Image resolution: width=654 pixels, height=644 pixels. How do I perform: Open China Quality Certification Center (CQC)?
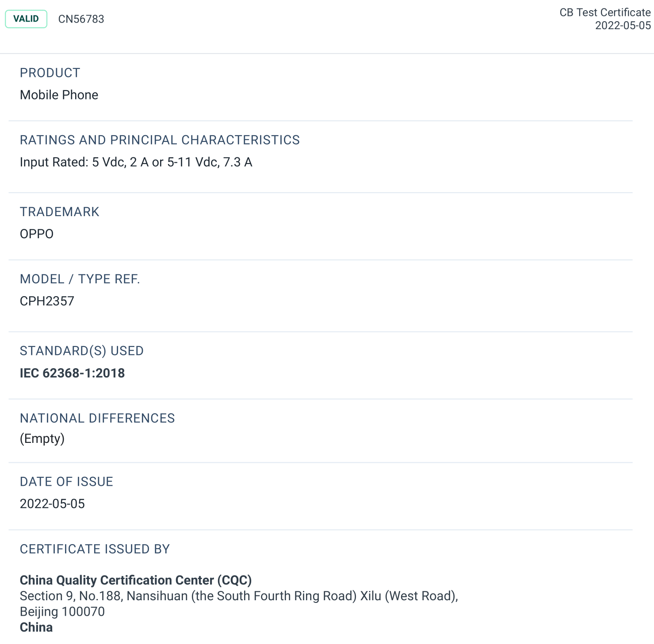(x=136, y=580)
